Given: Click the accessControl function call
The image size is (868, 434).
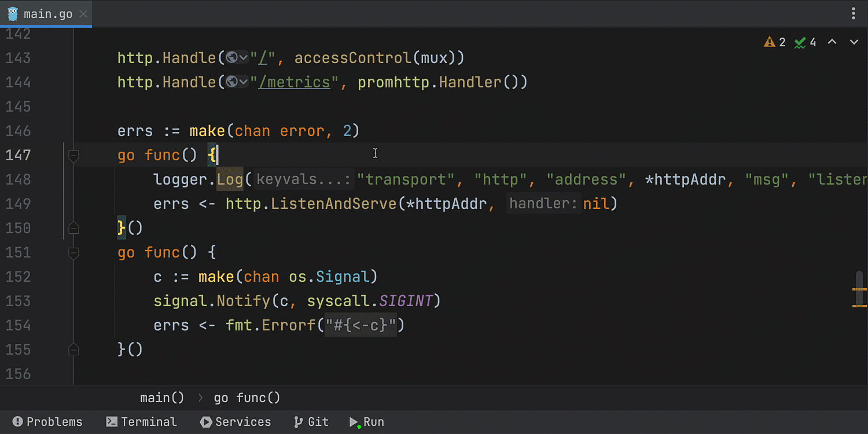Looking at the screenshot, I should click(x=353, y=58).
